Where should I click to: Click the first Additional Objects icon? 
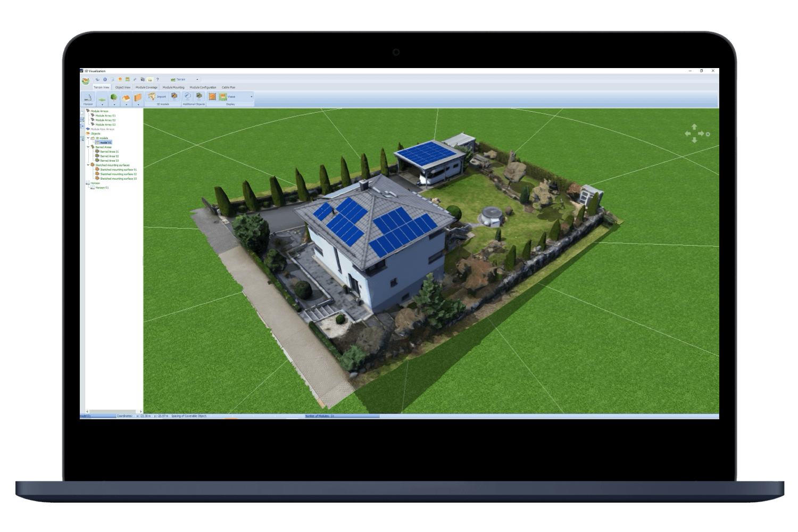click(x=187, y=96)
